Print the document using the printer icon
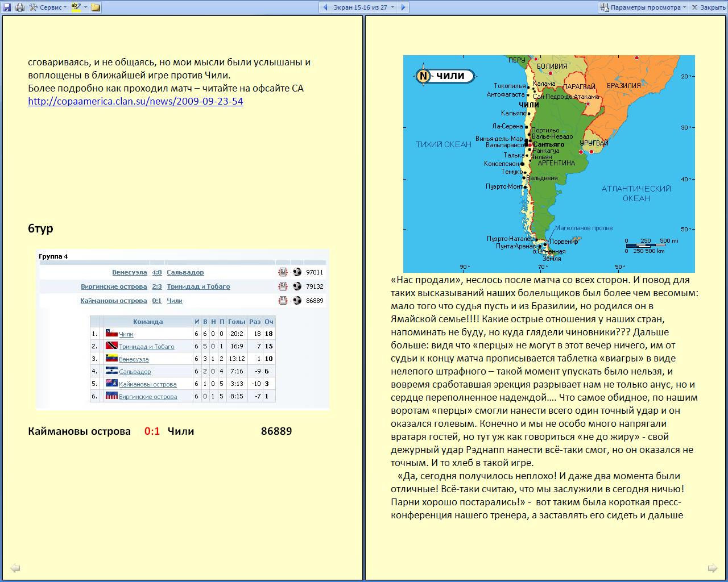This screenshot has height=582, width=728. [x=20, y=7]
